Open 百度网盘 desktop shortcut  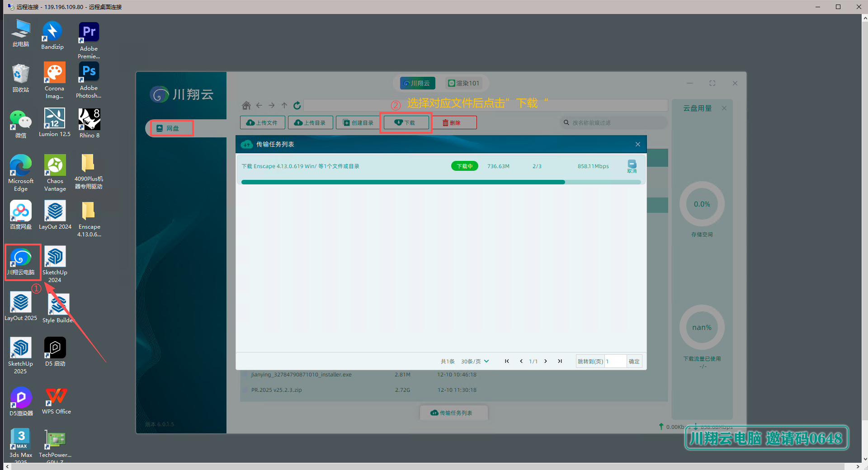tap(21, 215)
